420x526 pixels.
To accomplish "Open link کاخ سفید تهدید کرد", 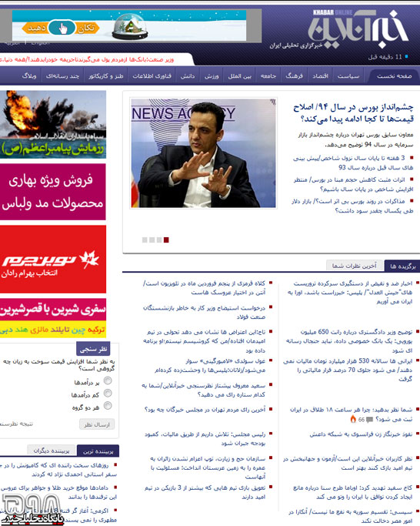I will click(x=352, y=492).
